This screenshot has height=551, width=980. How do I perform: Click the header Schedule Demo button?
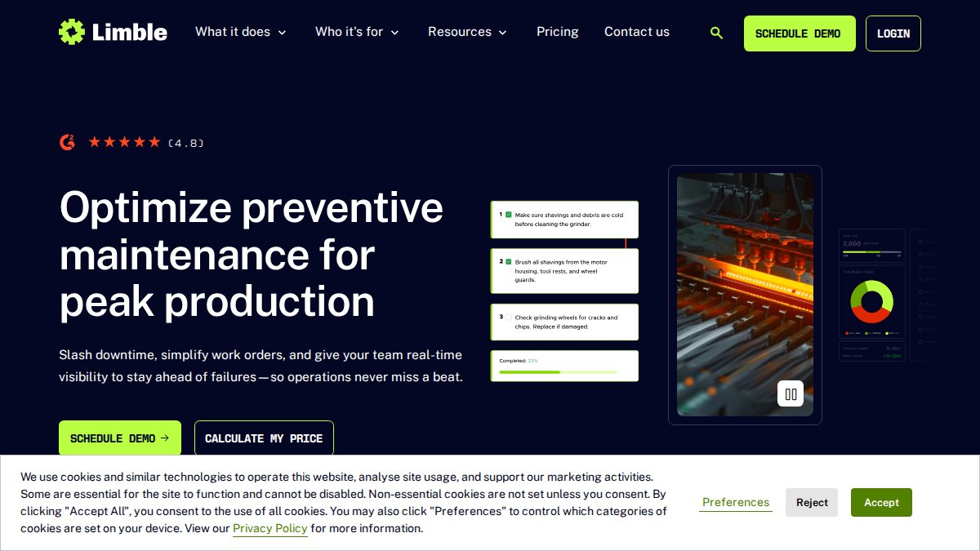pyautogui.click(x=800, y=33)
